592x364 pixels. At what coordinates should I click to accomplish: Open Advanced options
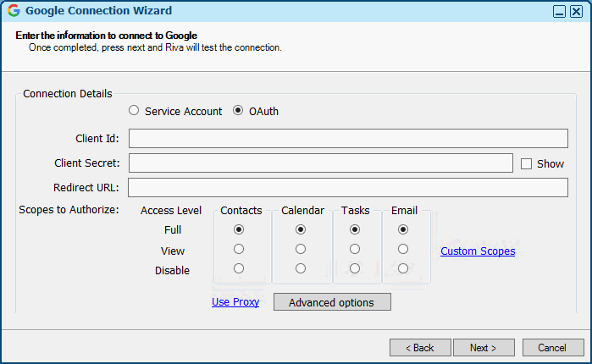coord(332,302)
